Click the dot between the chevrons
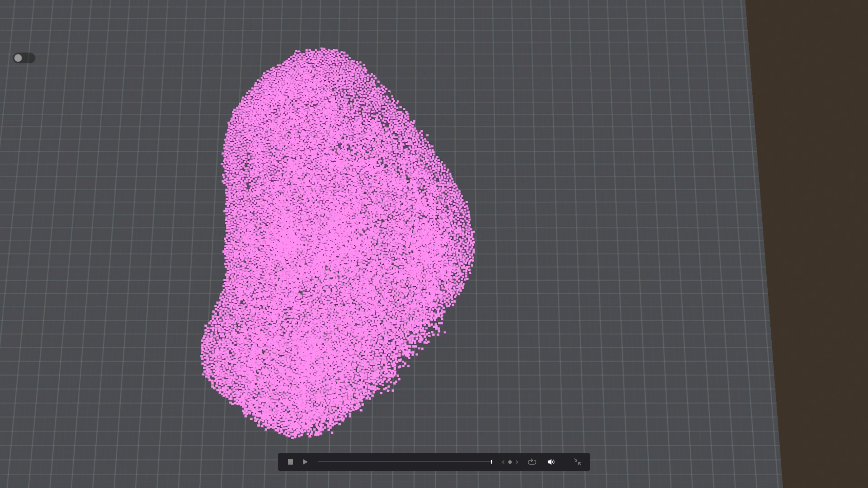 tap(510, 462)
